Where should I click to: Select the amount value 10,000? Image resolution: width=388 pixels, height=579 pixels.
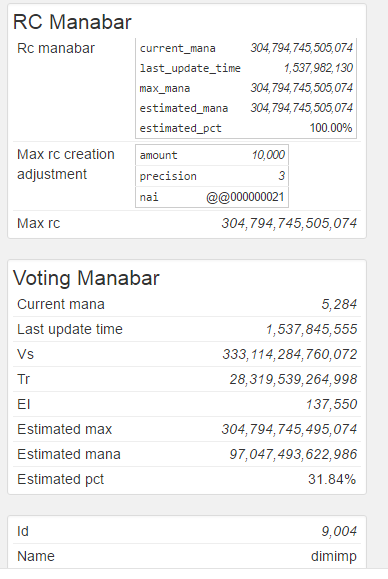(x=268, y=154)
